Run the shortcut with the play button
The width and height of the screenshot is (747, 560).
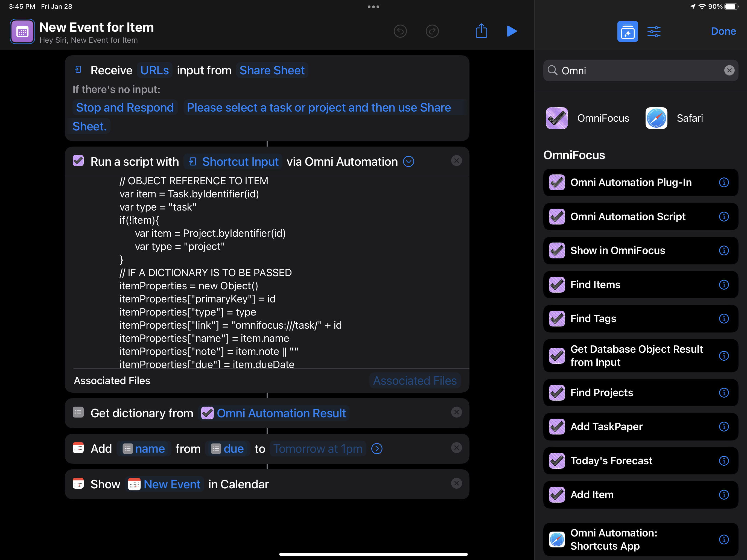coord(512,31)
